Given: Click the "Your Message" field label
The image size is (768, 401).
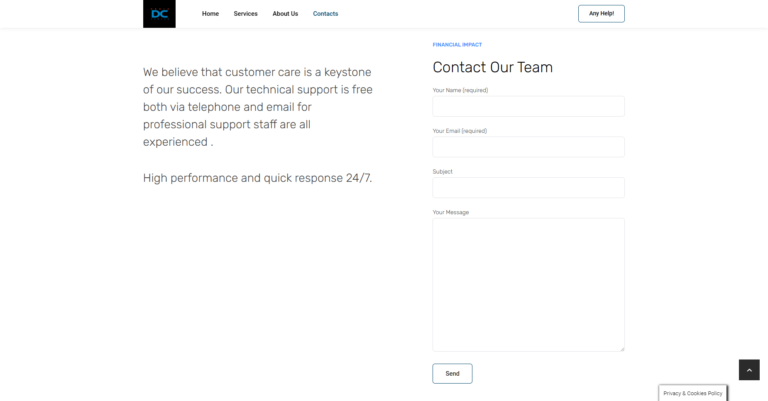Looking at the screenshot, I should [x=450, y=212].
